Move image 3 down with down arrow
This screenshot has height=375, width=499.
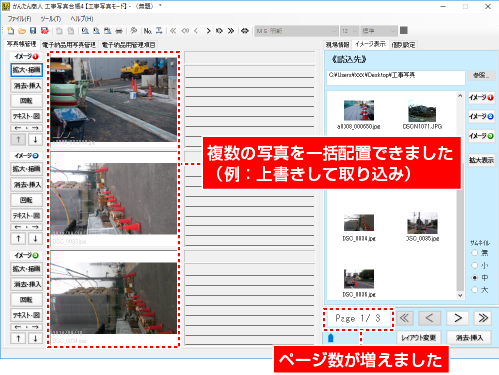pos(35,339)
